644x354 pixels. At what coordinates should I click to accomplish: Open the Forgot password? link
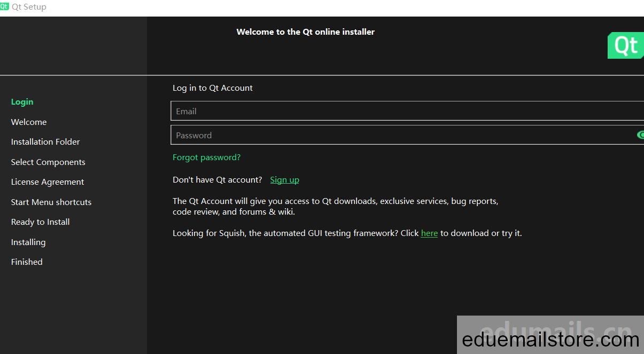click(x=206, y=158)
